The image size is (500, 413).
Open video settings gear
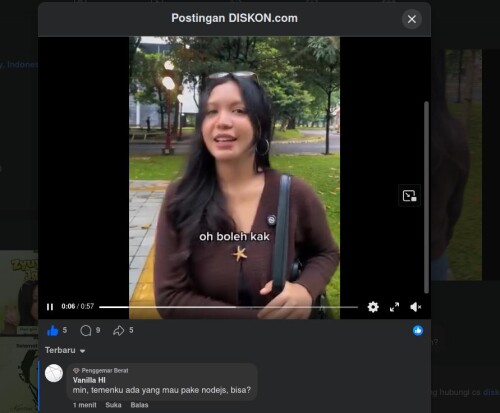(x=373, y=307)
